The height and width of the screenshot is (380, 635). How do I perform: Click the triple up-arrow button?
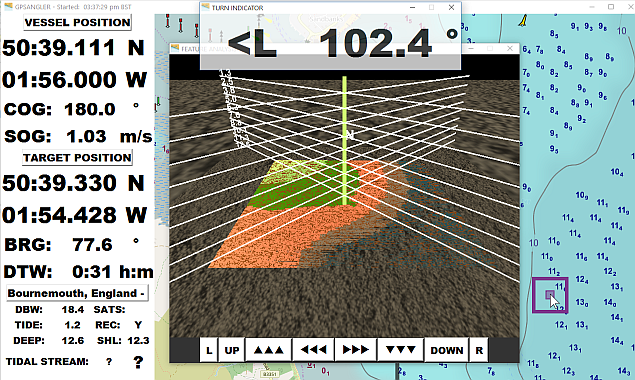click(268, 350)
